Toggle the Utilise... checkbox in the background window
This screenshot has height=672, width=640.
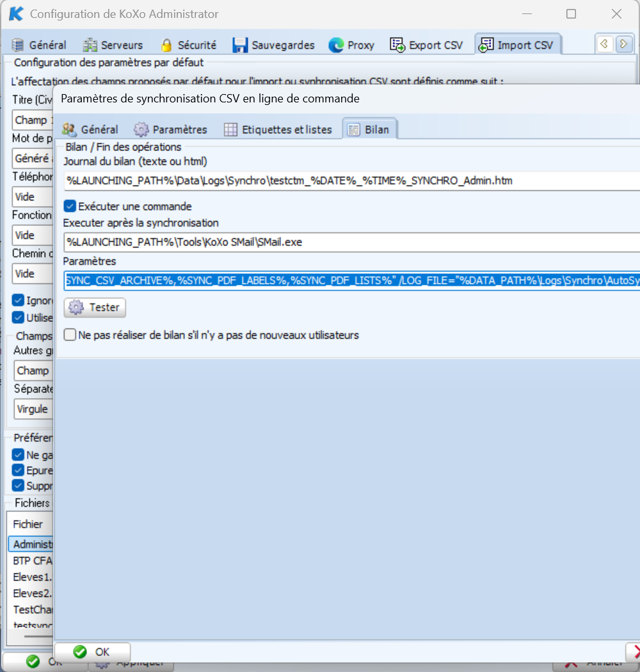click(x=18, y=317)
